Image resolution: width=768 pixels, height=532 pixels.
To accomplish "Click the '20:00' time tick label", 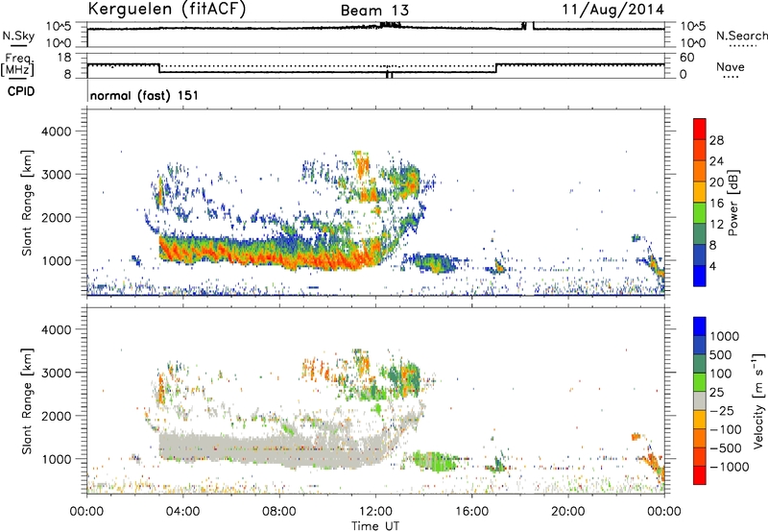I will click(x=567, y=512).
